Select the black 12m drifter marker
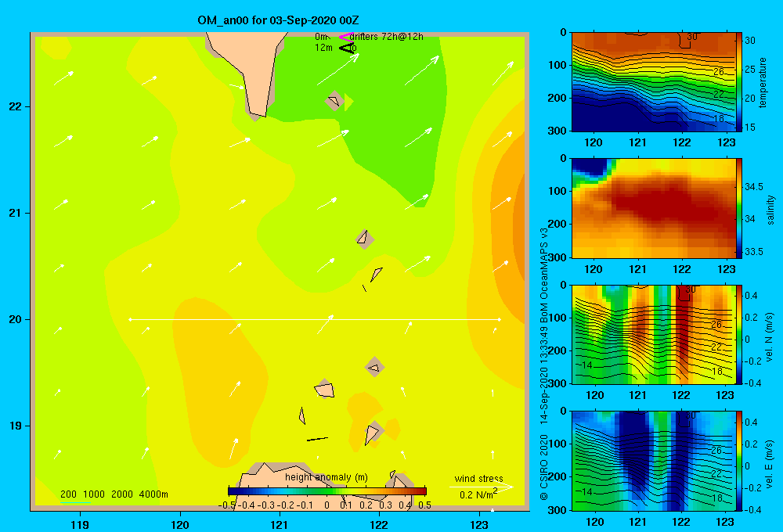Viewport: 783px width, 532px height. (x=347, y=48)
